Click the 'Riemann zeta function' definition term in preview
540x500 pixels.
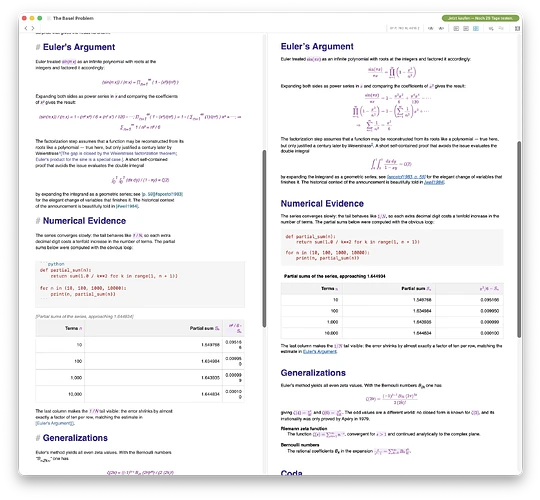pyautogui.click(x=304, y=429)
